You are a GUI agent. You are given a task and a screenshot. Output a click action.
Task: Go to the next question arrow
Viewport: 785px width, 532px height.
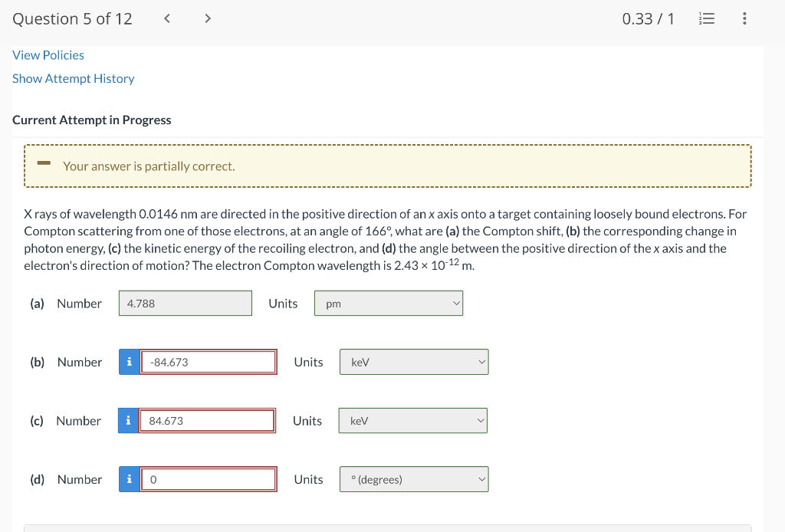(x=207, y=18)
